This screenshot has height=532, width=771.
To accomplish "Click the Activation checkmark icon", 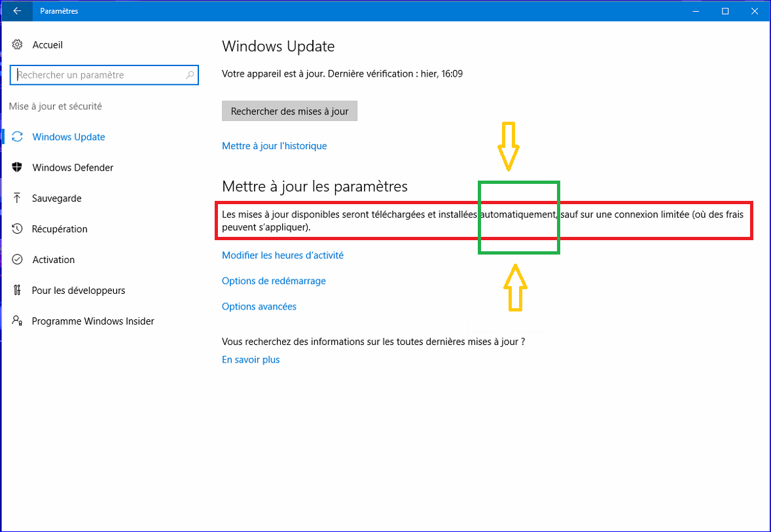I will (x=17, y=259).
